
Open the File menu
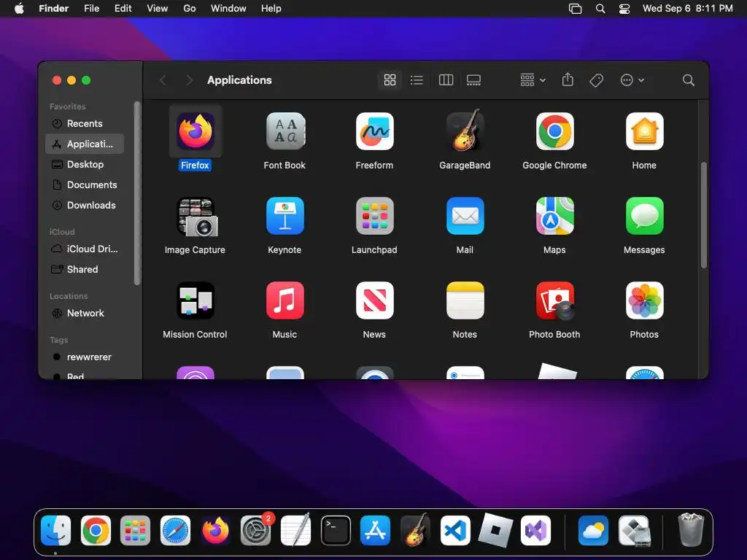click(91, 9)
